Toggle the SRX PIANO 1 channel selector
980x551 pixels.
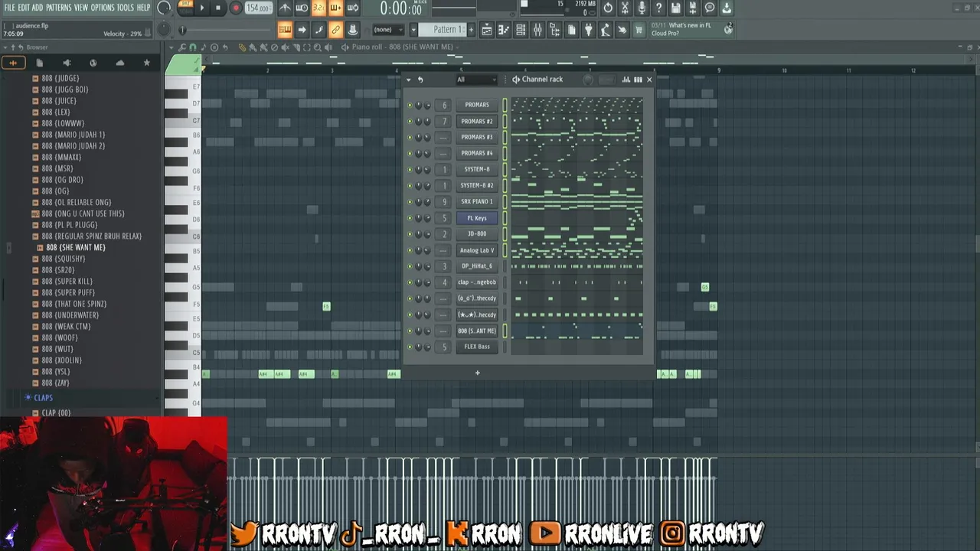click(x=505, y=202)
